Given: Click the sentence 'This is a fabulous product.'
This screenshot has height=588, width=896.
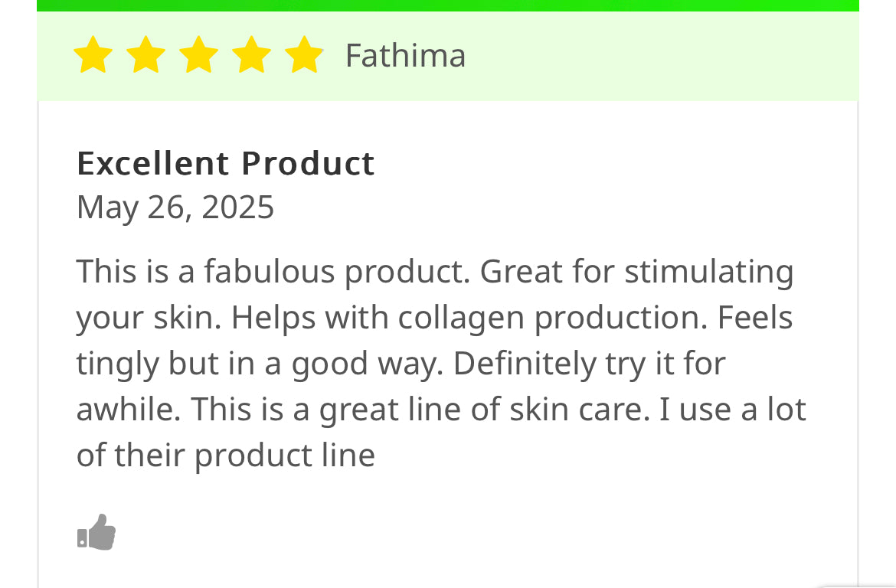Looking at the screenshot, I should coord(273,272).
